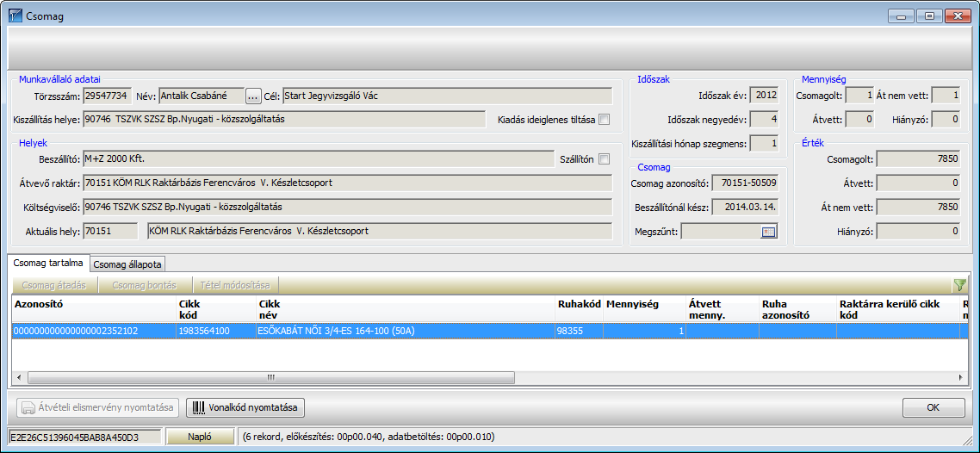The height and width of the screenshot is (453, 980).
Task: Select row cell 00000000000000002352102
Action: [x=95, y=332]
